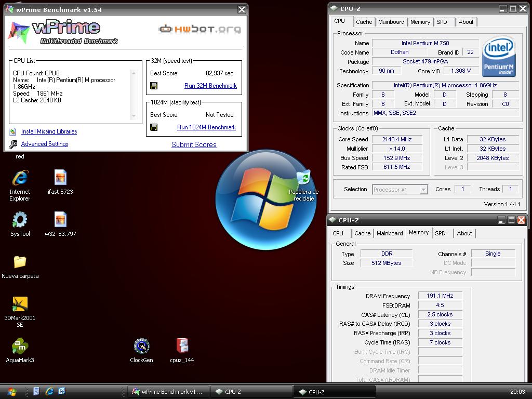Click the Memory size 512 MBytes value
This screenshot has height=399, width=532.
click(387, 263)
